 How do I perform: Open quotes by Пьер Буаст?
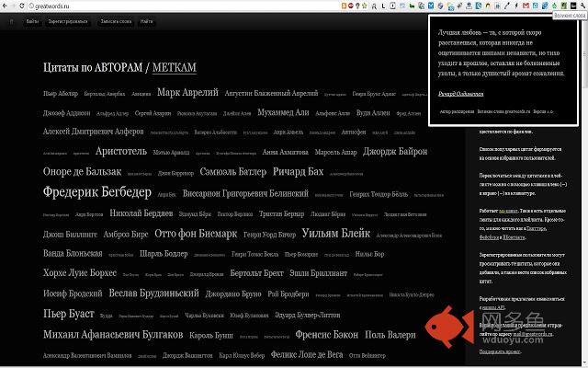[69, 314]
